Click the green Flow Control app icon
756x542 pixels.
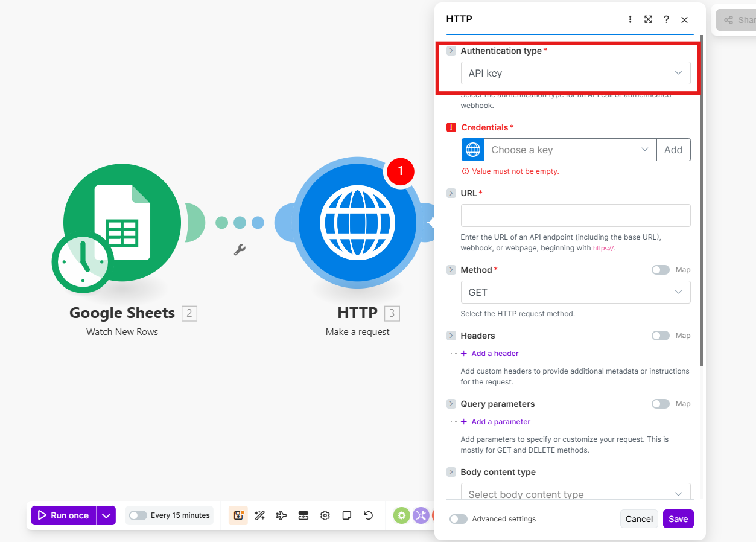point(401,515)
